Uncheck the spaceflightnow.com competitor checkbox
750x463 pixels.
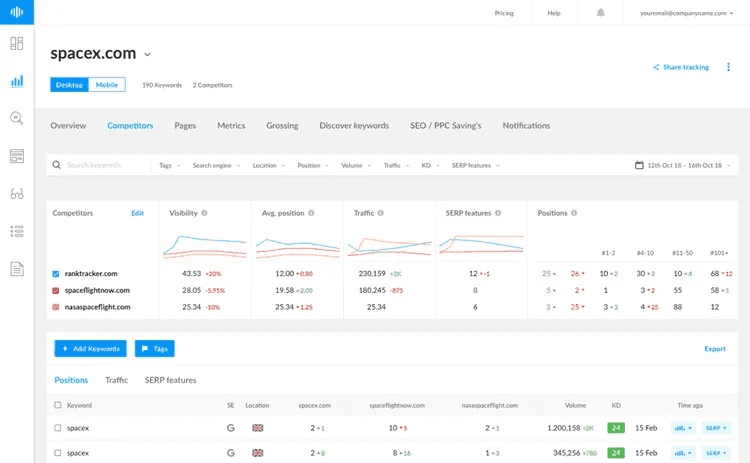pyautogui.click(x=56, y=290)
